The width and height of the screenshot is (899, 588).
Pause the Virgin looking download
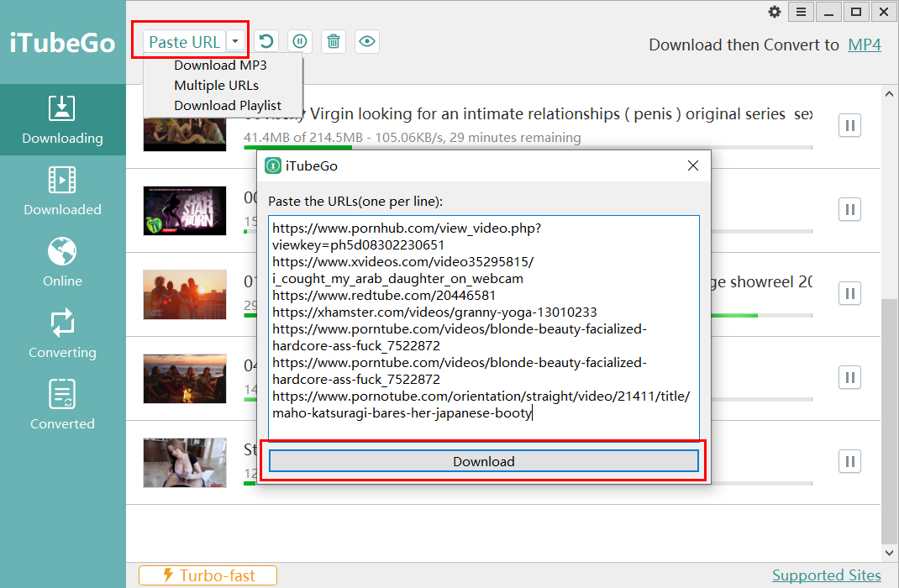849,125
